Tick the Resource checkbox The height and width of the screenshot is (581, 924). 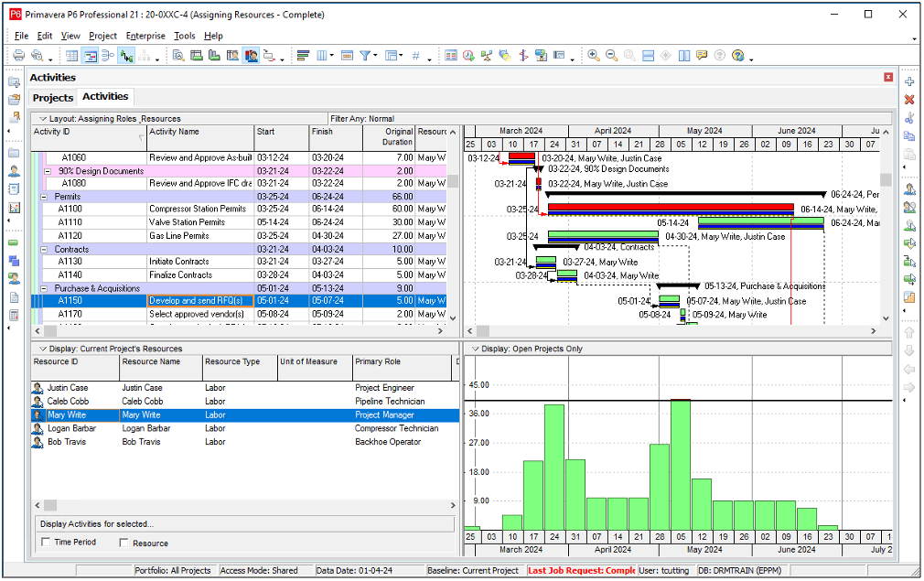(x=124, y=543)
